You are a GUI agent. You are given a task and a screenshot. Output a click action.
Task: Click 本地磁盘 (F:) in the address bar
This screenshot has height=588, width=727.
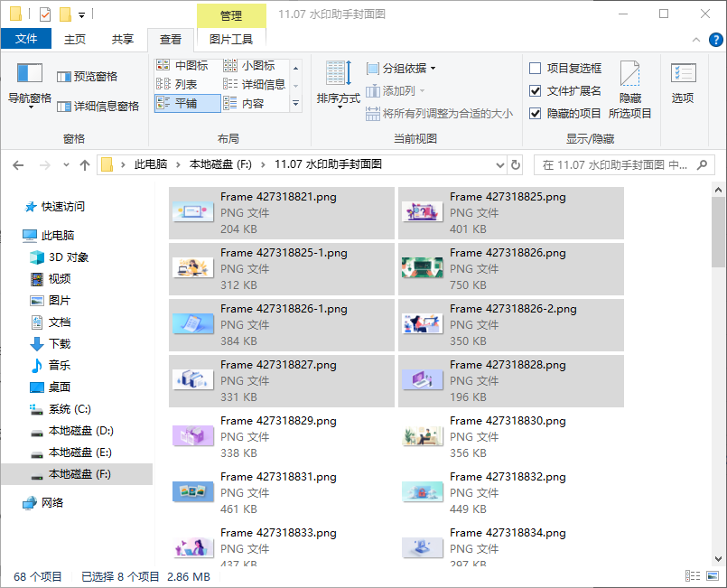click(220, 164)
